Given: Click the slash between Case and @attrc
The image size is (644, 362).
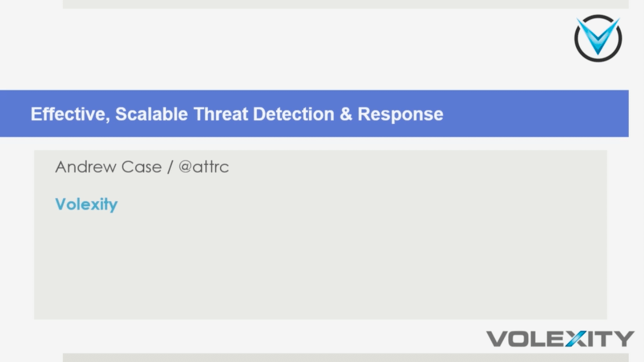Looking at the screenshot, I should (170, 167).
